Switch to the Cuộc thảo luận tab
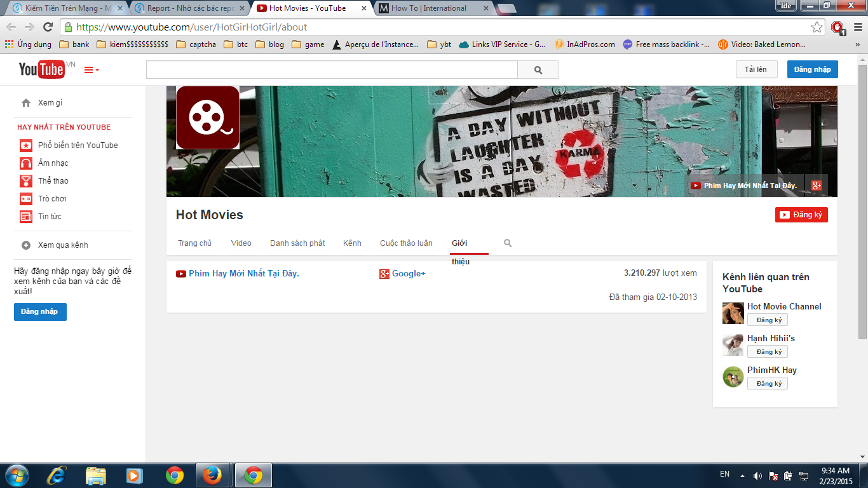868x488 pixels. [406, 243]
